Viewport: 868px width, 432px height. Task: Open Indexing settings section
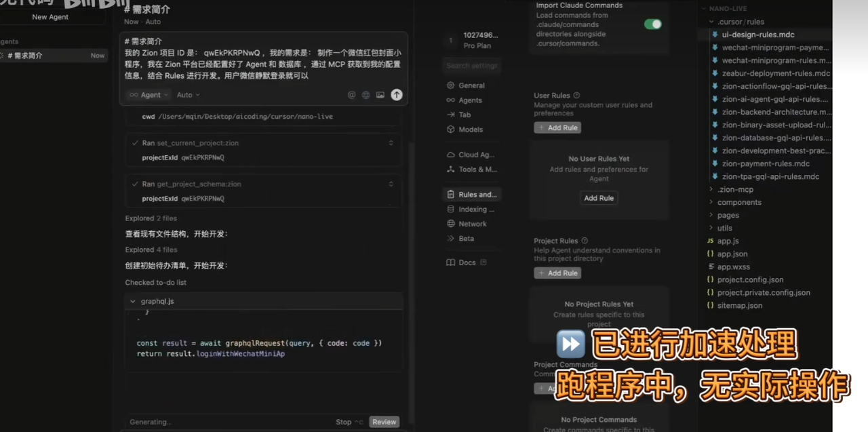point(471,210)
